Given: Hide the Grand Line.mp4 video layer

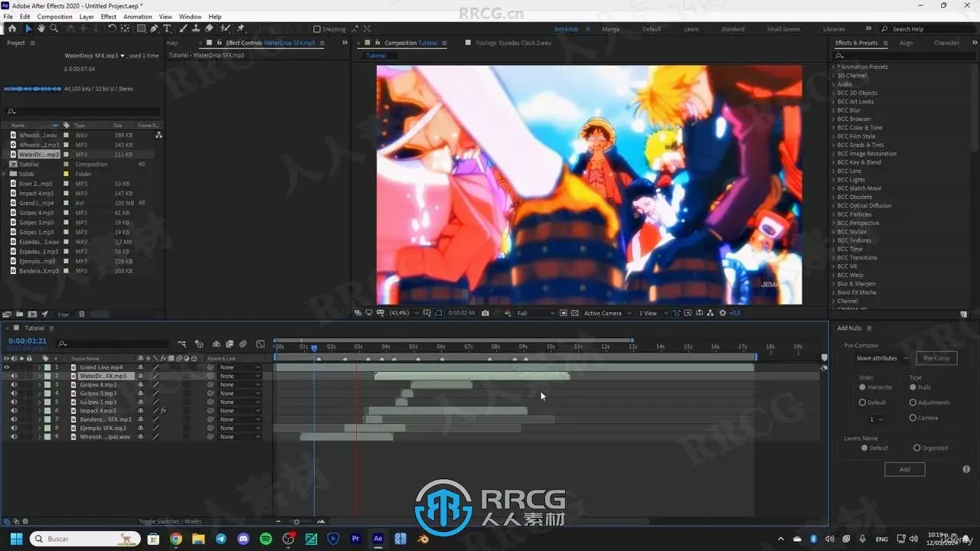Looking at the screenshot, I should [x=6, y=367].
